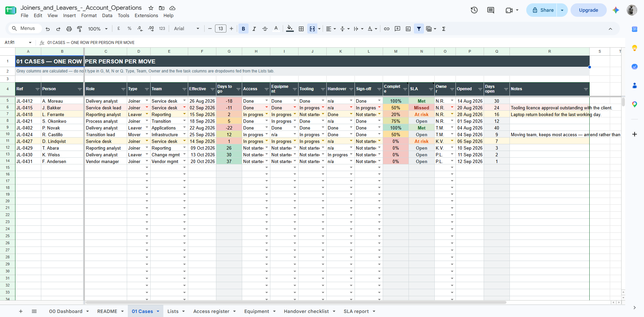Click the Insert link icon
This screenshot has height=317, width=644.
tap(387, 29)
